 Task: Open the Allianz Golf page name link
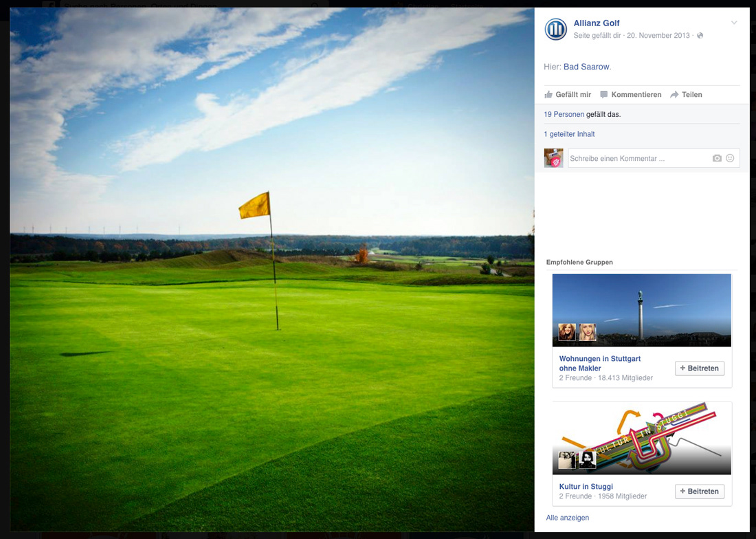tap(597, 23)
